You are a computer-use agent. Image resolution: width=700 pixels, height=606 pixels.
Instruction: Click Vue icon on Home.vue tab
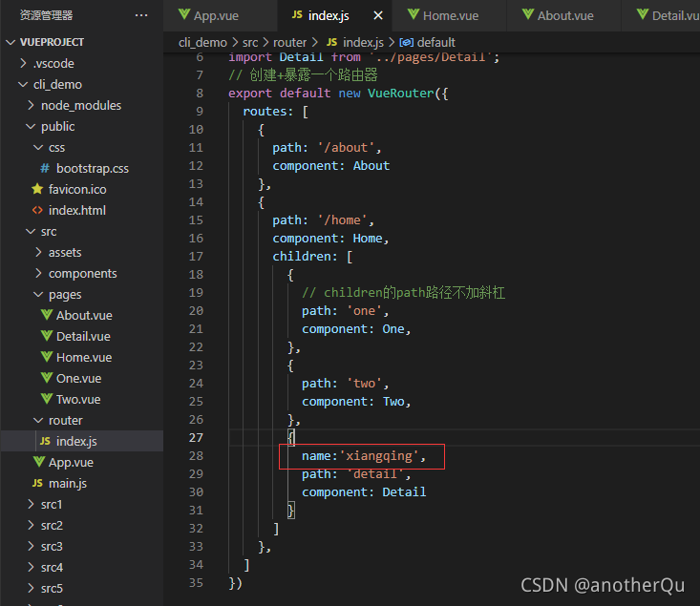[414, 14]
